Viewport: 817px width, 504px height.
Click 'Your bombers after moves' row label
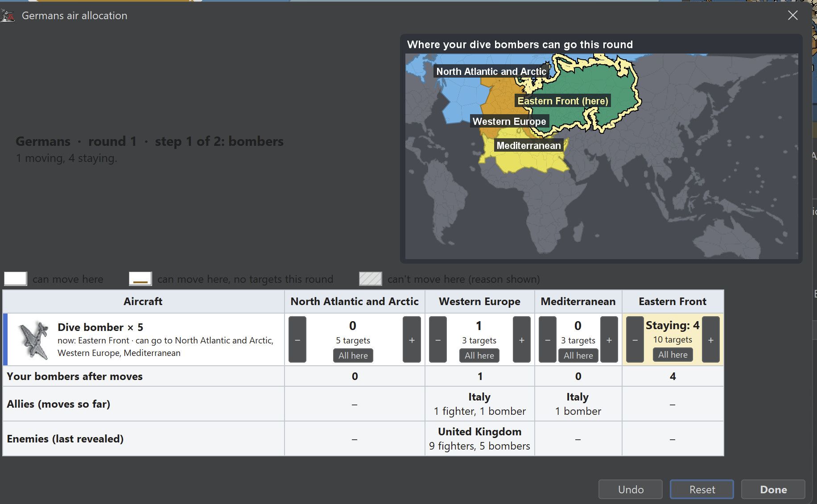point(74,376)
